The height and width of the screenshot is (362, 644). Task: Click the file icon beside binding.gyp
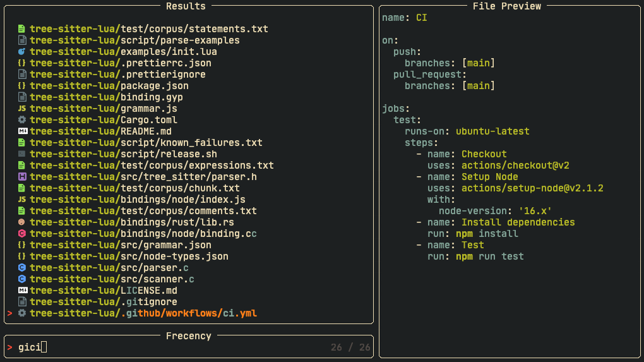(x=21, y=97)
